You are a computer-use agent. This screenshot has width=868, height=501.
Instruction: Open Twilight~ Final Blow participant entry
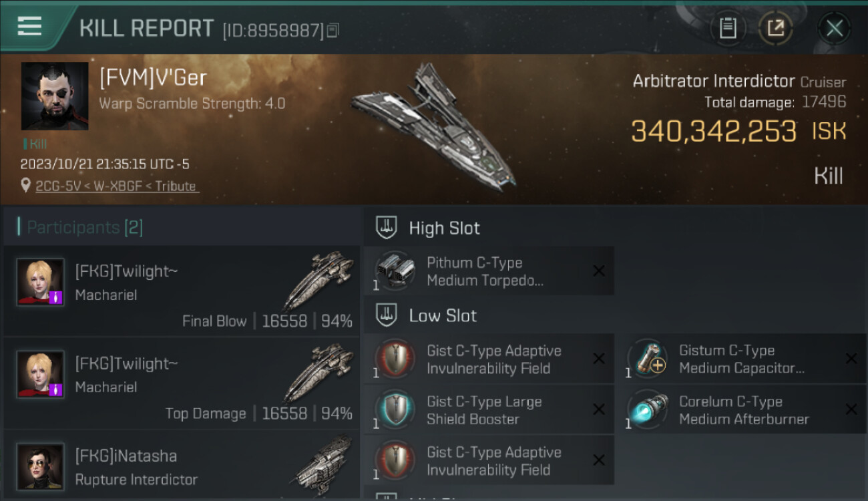(x=182, y=291)
